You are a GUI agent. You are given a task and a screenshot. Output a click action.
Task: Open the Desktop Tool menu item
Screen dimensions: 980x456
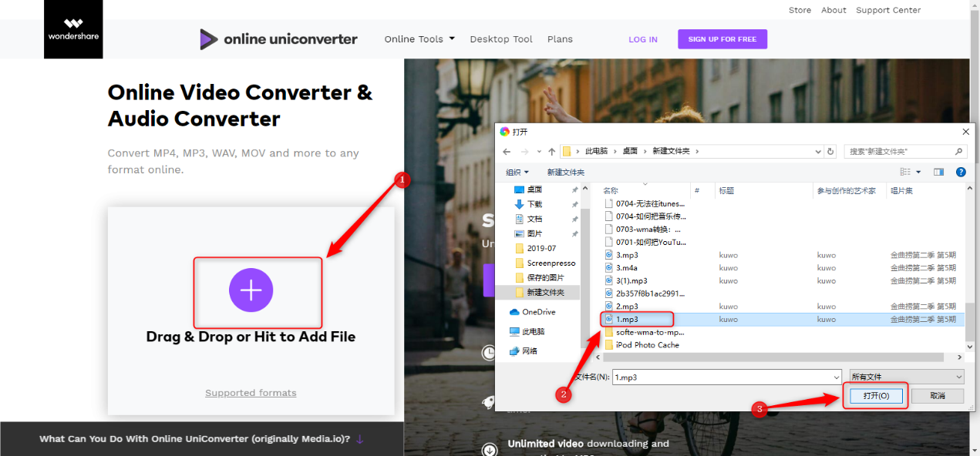tap(501, 39)
